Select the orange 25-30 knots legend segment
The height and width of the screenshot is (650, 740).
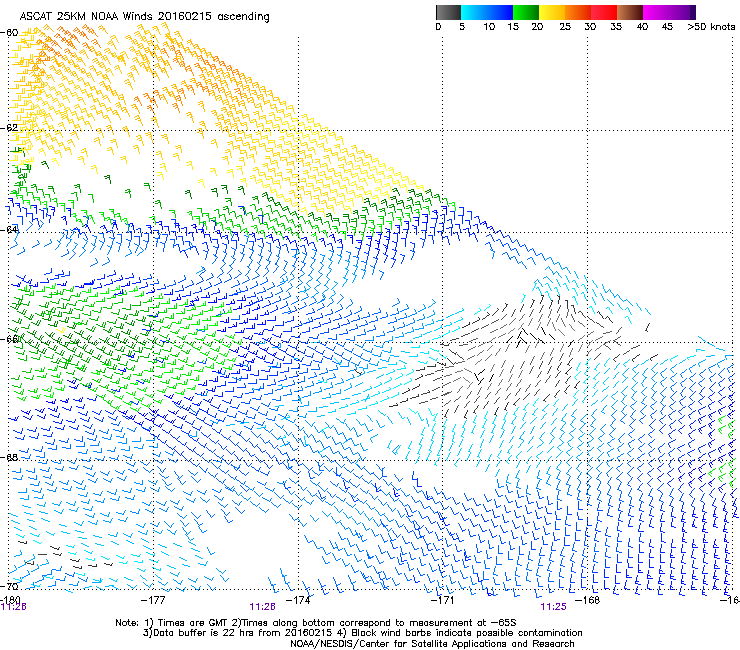578,12
